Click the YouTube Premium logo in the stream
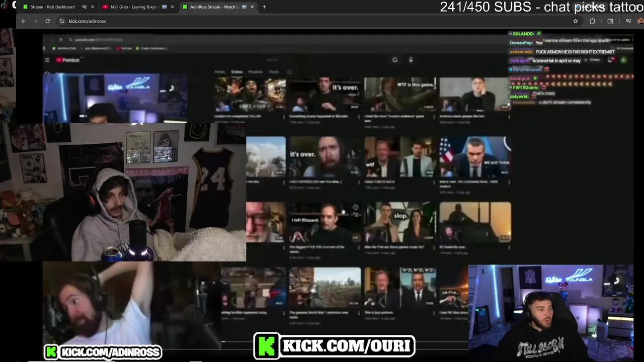Viewport: 644px width, 362px height. tap(68, 60)
